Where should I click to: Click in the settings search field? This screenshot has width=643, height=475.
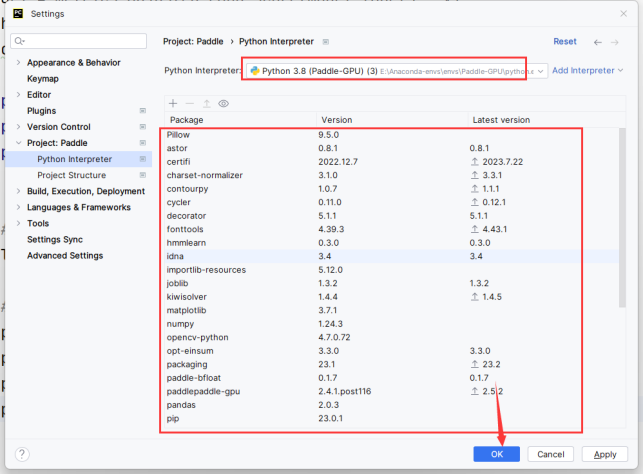click(x=78, y=41)
